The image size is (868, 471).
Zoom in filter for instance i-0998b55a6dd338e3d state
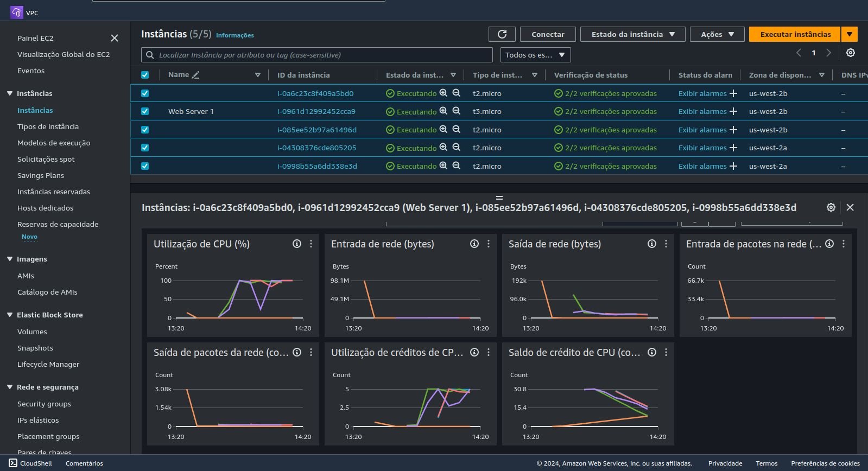pyautogui.click(x=443, y=166)
